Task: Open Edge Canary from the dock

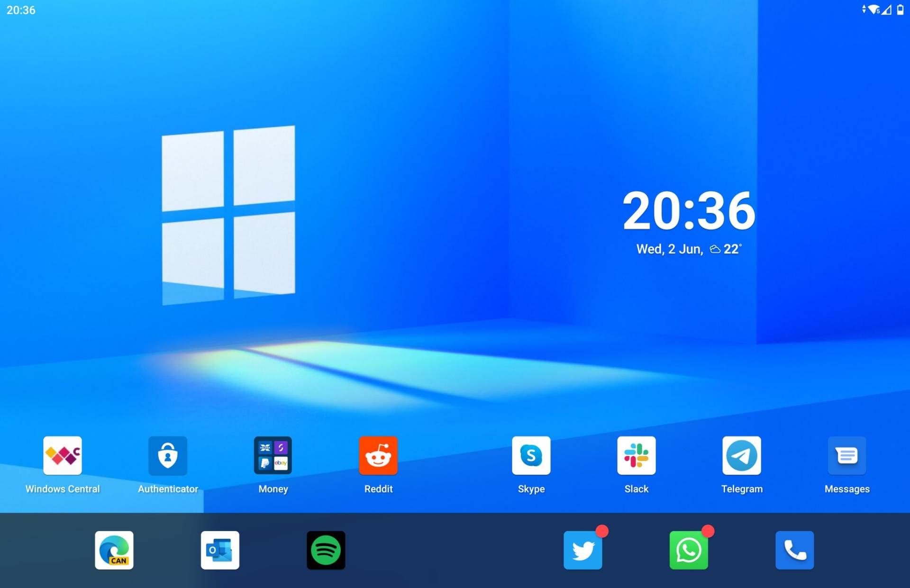Action: (x=114, y=551)
